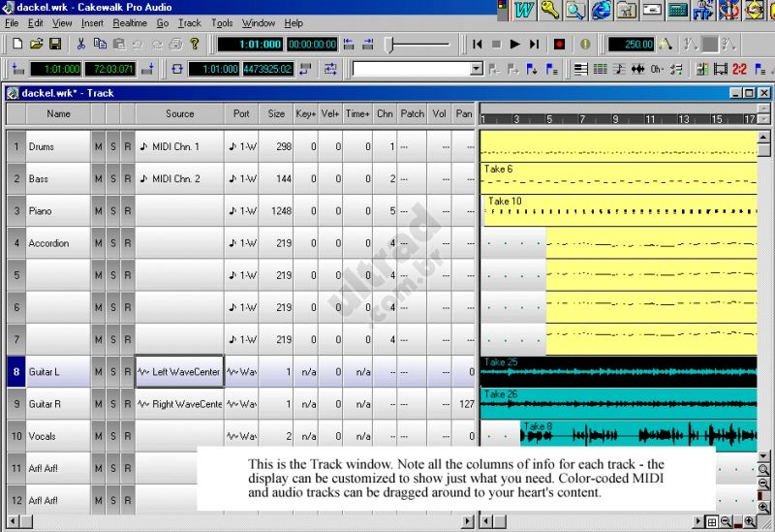
Task: Click the Source column header
Action: point(179,113)
